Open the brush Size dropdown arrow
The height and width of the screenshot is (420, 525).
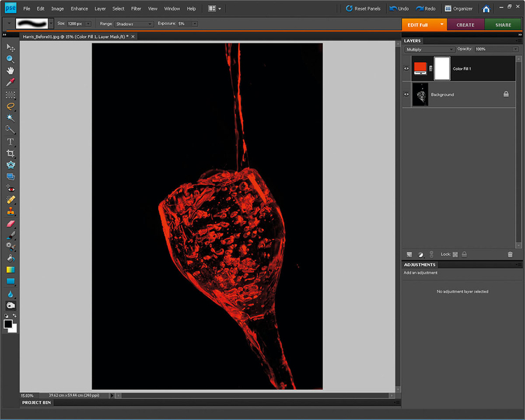coord(88,24)
